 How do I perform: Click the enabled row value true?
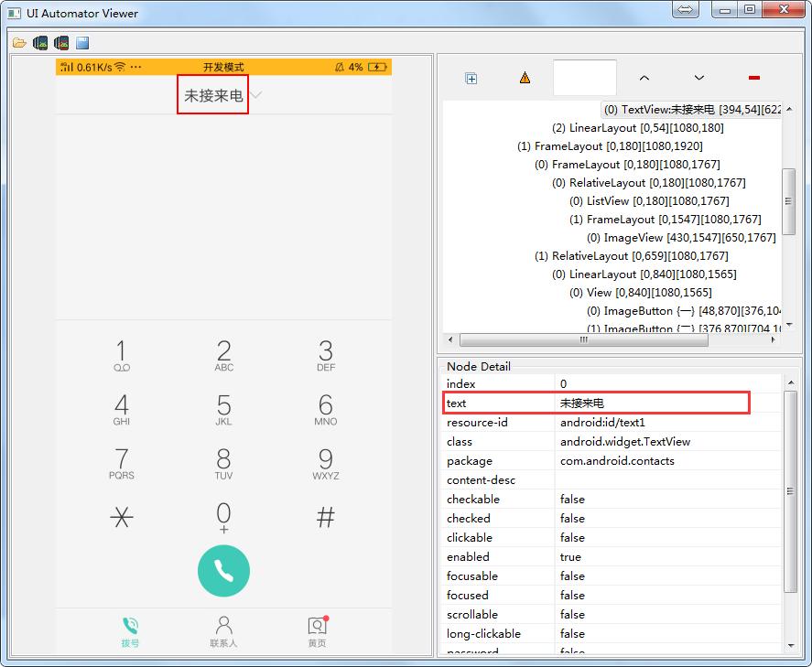570,557
